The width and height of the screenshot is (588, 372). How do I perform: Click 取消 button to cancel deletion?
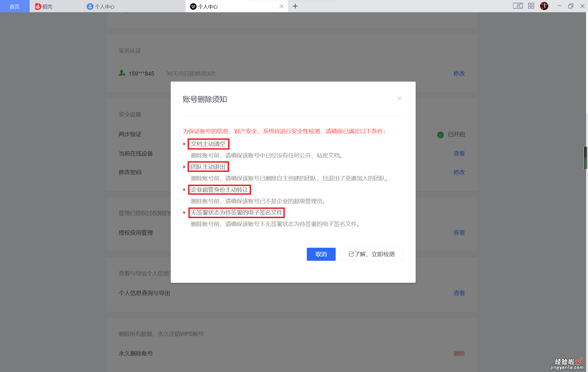(x=321, y=254)
